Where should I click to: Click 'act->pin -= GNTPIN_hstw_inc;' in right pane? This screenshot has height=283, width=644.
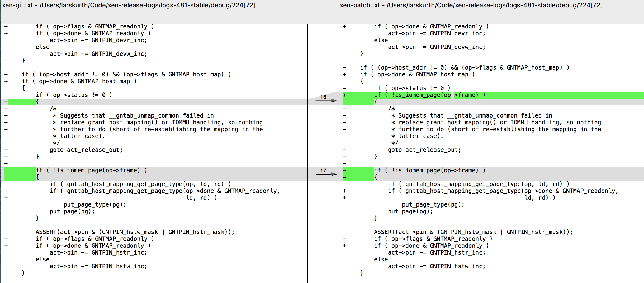pyautogui.click(x=436, y=266)
